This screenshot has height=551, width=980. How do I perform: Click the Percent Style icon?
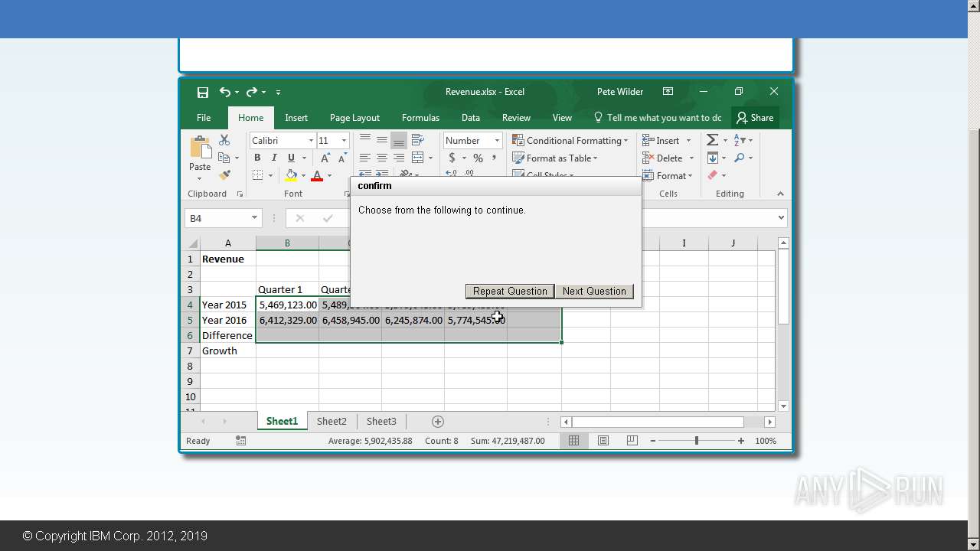click(x=478, y=158)
